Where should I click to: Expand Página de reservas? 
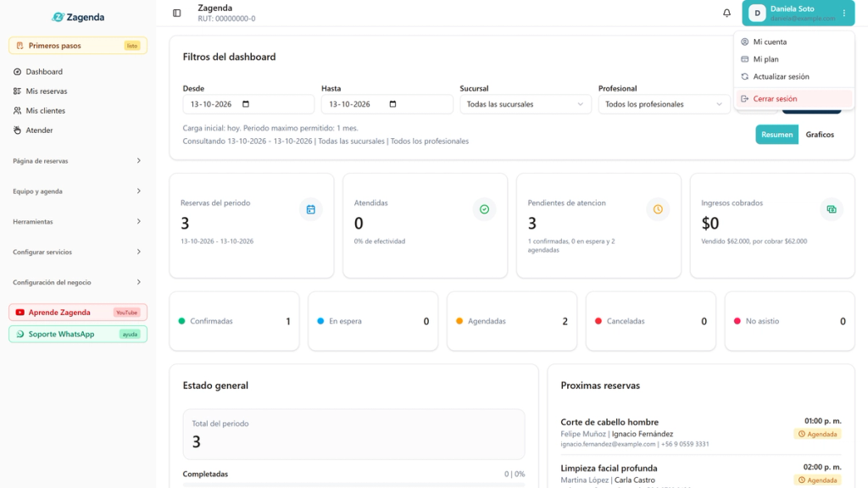tap(78, 161)
